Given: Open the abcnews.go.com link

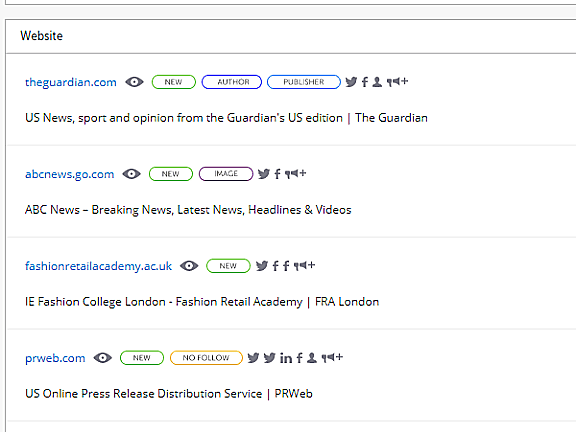Looking at the screenshot, I should (x=69, y=174).
